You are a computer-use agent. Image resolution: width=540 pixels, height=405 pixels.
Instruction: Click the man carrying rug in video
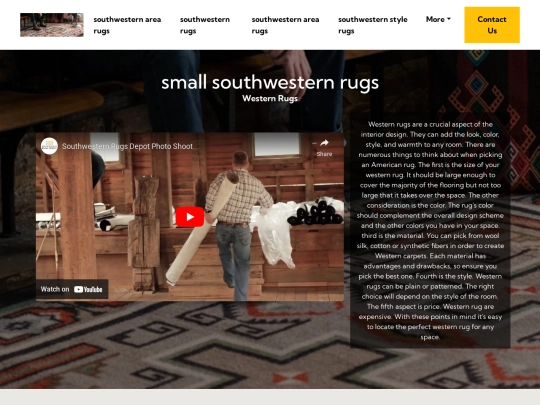click(238, 224)
